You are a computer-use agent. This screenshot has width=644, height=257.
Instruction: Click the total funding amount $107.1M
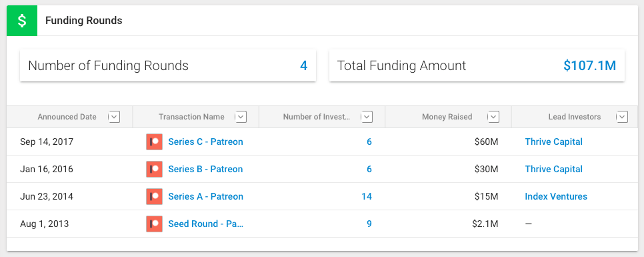tap(589, 66)
